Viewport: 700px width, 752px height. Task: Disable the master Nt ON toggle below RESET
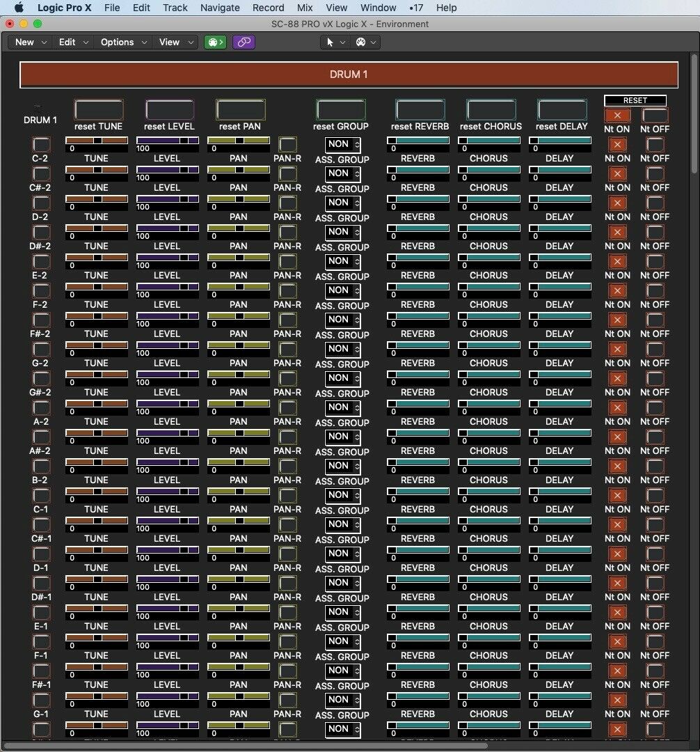click(x=618, y=116)
